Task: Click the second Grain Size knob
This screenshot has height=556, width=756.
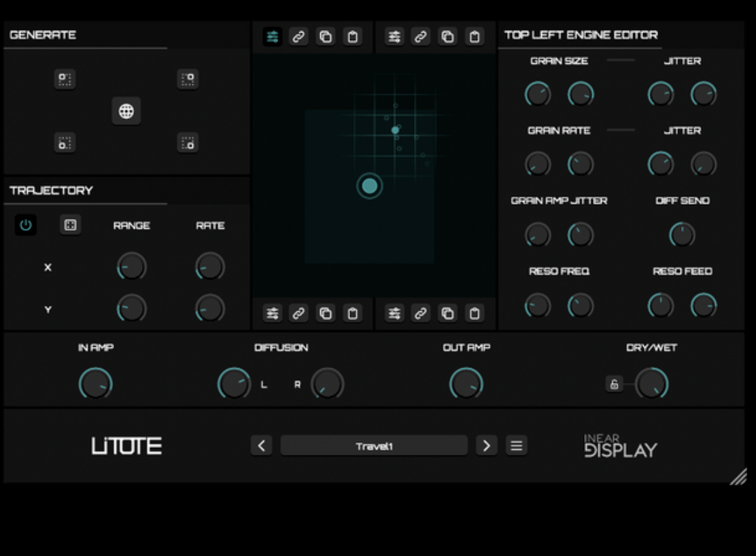Action: click(x=581, y=94)
